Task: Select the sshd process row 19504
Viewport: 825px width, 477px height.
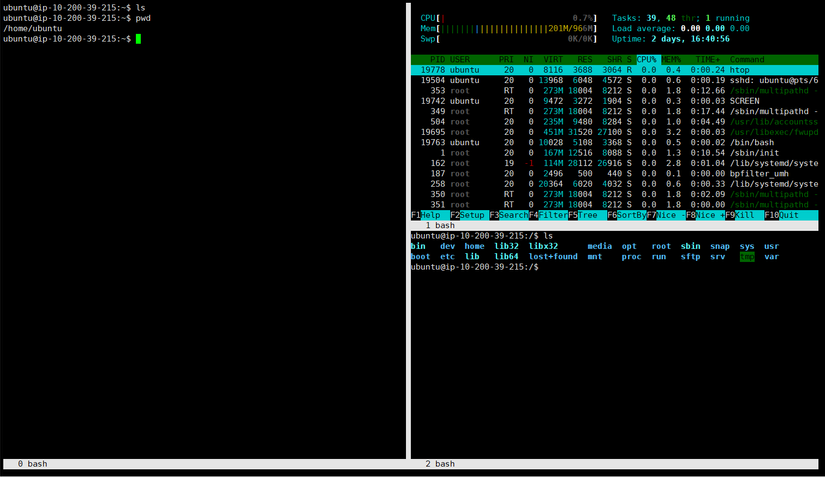Action: [615, 80]
